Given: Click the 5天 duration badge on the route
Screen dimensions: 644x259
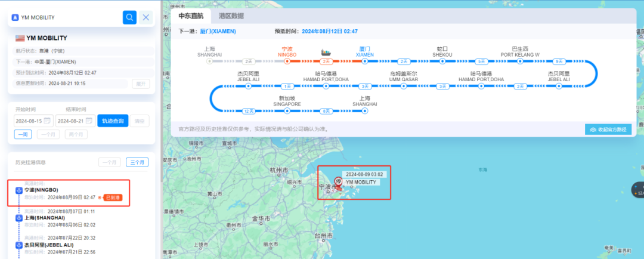Looking at the screenshot, I should click(481, 61).
